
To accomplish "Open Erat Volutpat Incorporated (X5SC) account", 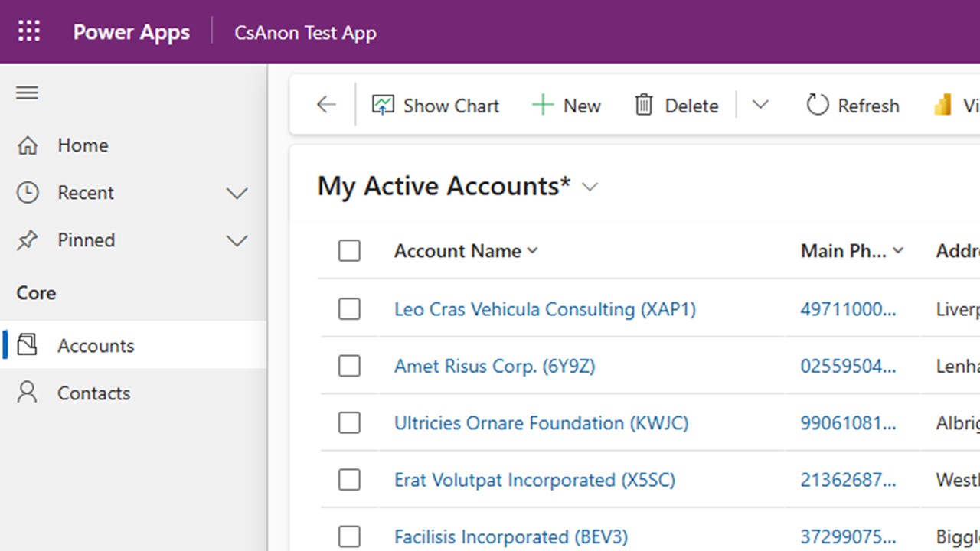I will (534, 480).
